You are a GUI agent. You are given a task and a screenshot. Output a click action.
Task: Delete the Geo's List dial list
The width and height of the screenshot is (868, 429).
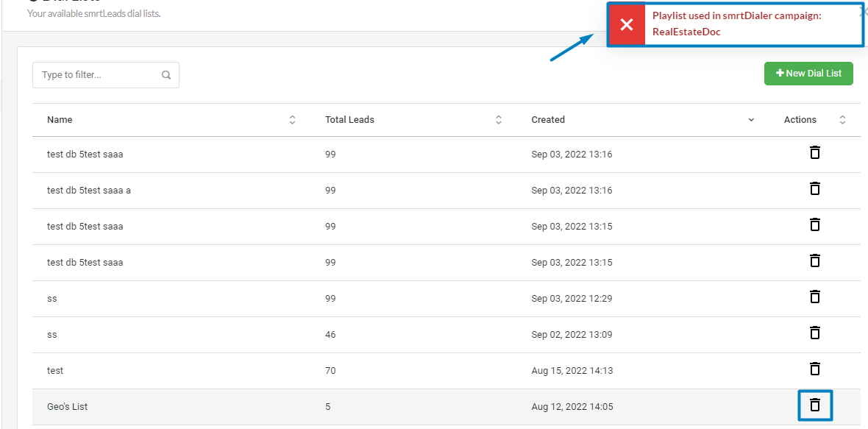(x=814, y=405)
